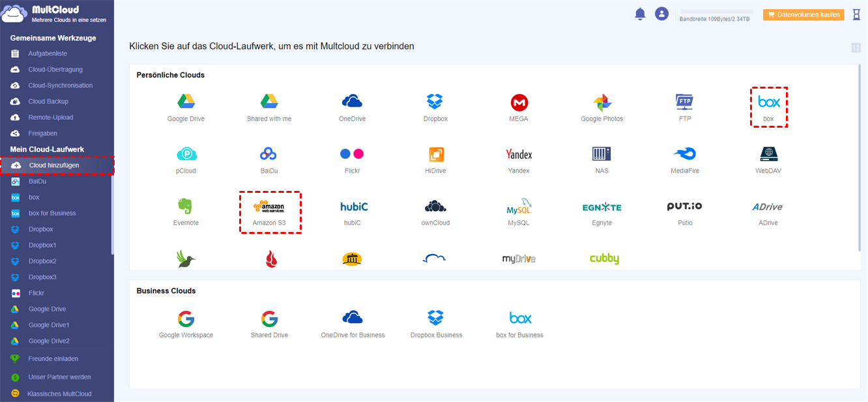Select box for Business in Business Clouds
The width and height of the screenshot is (868, 402).
pos(519,324)
